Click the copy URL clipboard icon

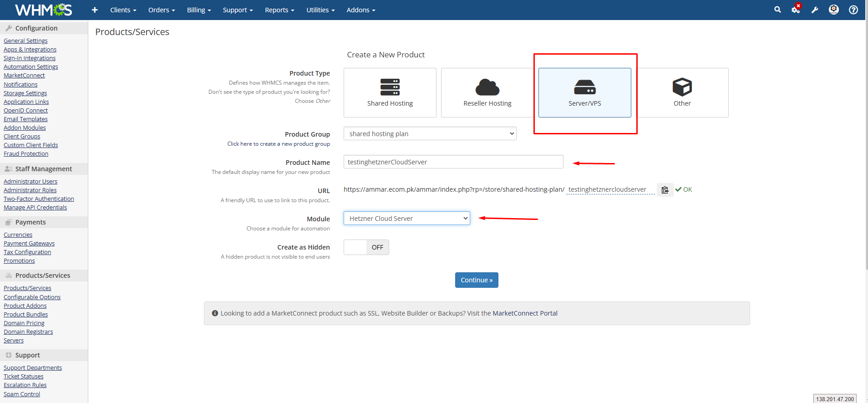tap(665, 190)
